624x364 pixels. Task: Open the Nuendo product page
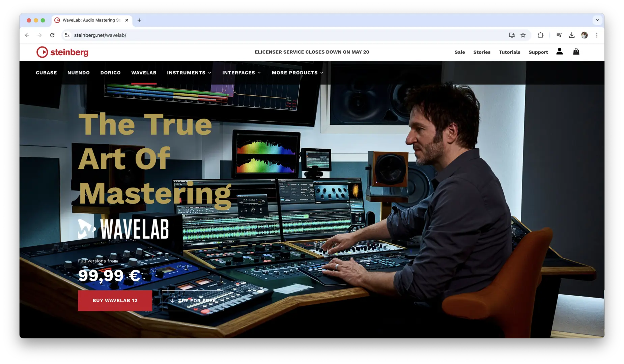click(79, 73)
